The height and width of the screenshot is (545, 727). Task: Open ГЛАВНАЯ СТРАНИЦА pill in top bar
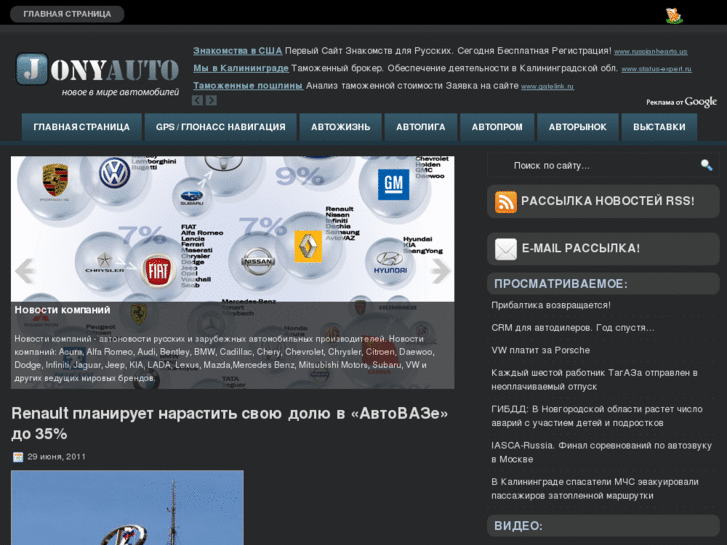click(67, 14)
